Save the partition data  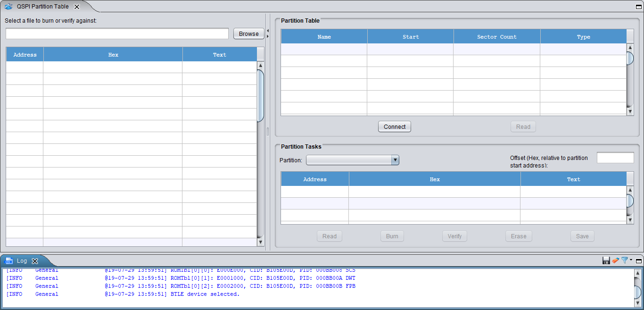(x=582, y=236)
